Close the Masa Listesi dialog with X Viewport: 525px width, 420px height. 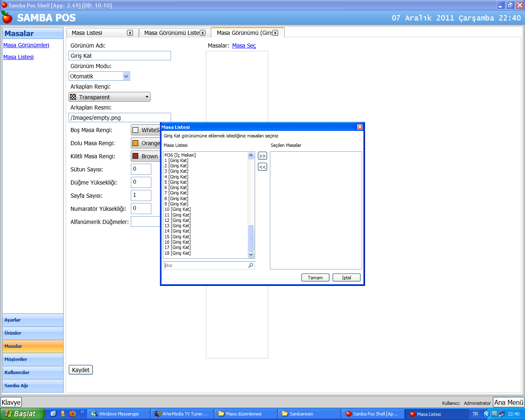(360, 127)
